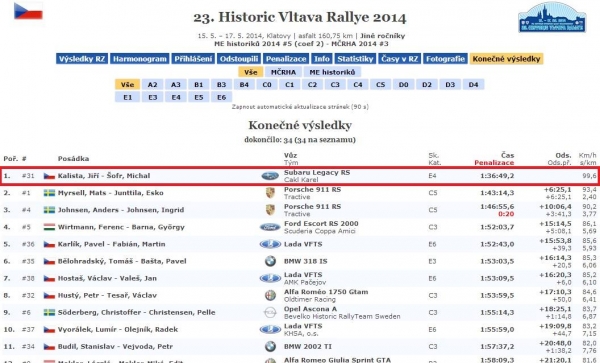The height and width of the screenshot is (363, 600).
Task: Filter by class D2
Action: click(427, 85)
